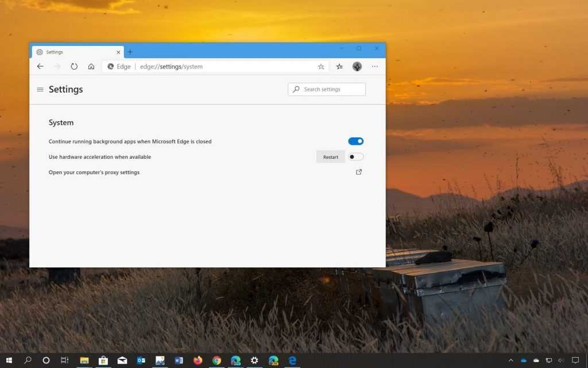588x368 pixels.
Task: Open the Favorites list icon
Action: 339,67
